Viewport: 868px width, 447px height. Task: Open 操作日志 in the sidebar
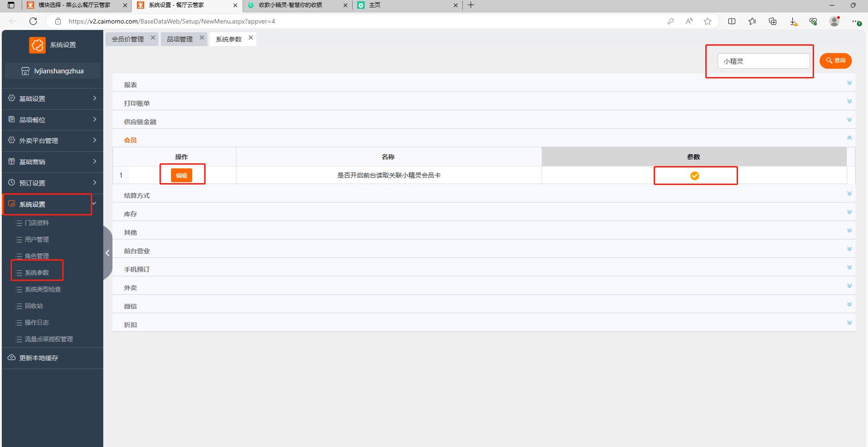[37, 322]
